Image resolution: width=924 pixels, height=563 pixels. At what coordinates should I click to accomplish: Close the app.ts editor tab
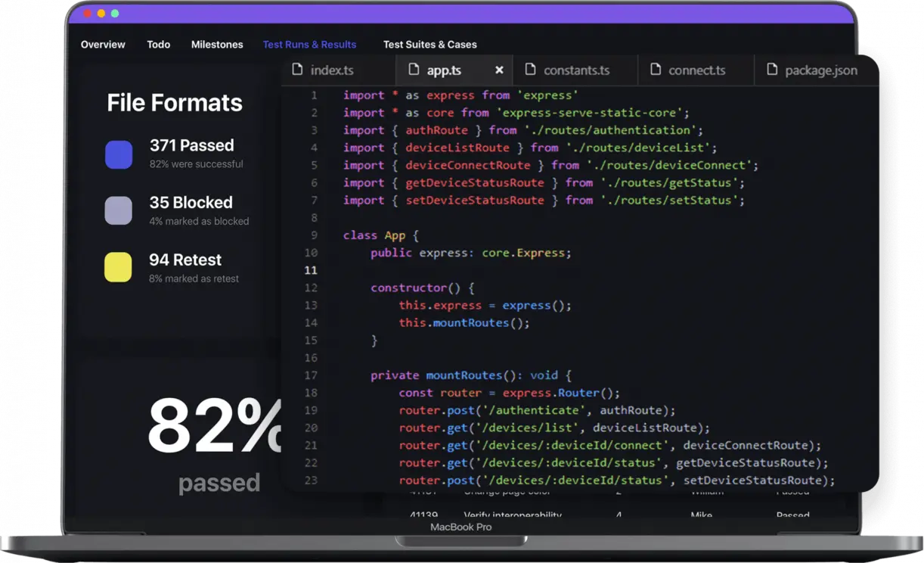coord(499,70)
